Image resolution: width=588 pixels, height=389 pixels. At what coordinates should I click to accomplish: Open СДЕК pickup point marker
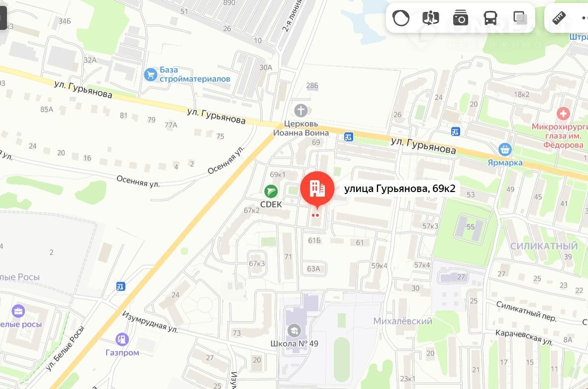[x=271, y=192]
